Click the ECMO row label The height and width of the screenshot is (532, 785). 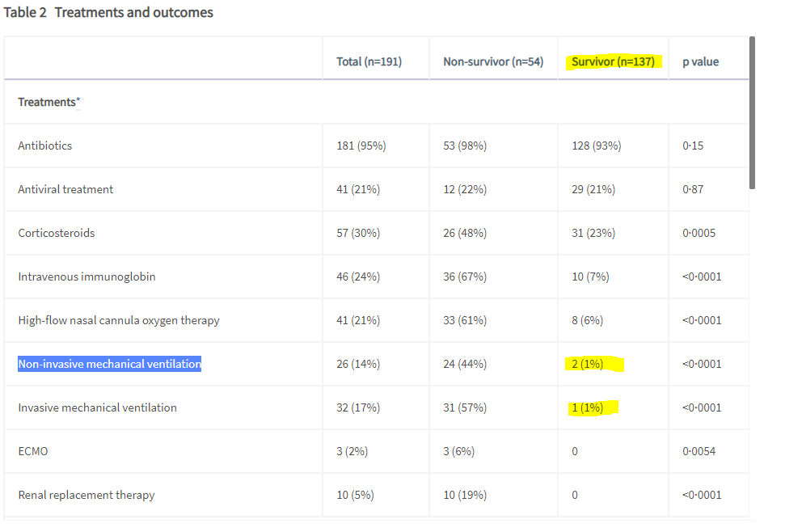(x=33, y=451)
